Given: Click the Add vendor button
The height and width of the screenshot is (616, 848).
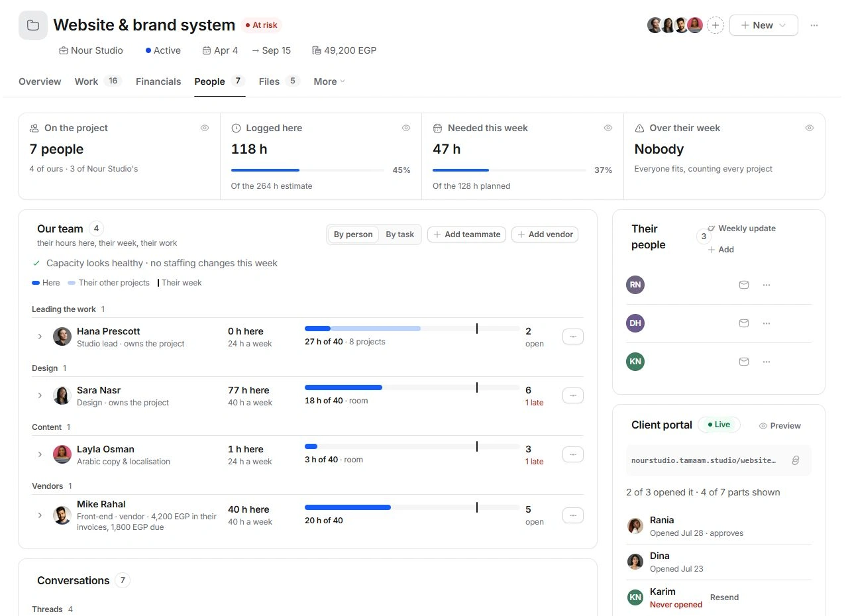Looking at the screenshot, I should (x=545, y=234).
